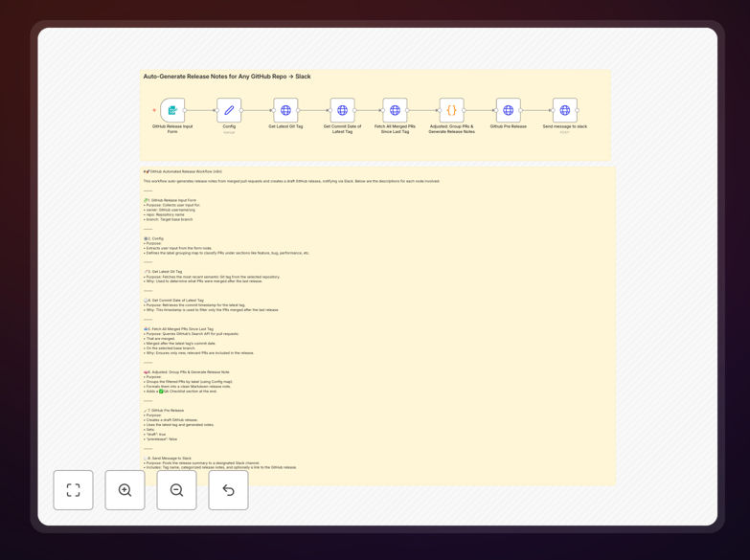The height and width of the screenshot is (560, 750).
Task: Open the Config pencil node
Action: (229, 110)
